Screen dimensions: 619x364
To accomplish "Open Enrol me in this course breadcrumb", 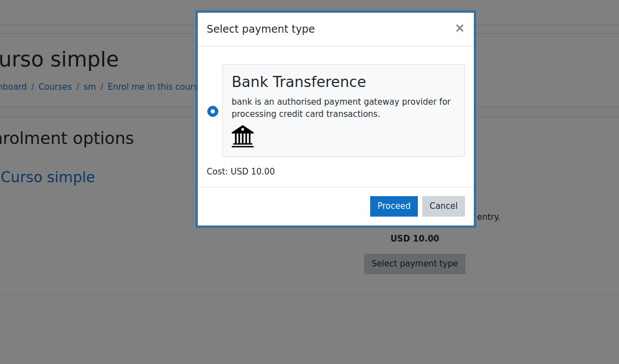I will click(152, 87).
